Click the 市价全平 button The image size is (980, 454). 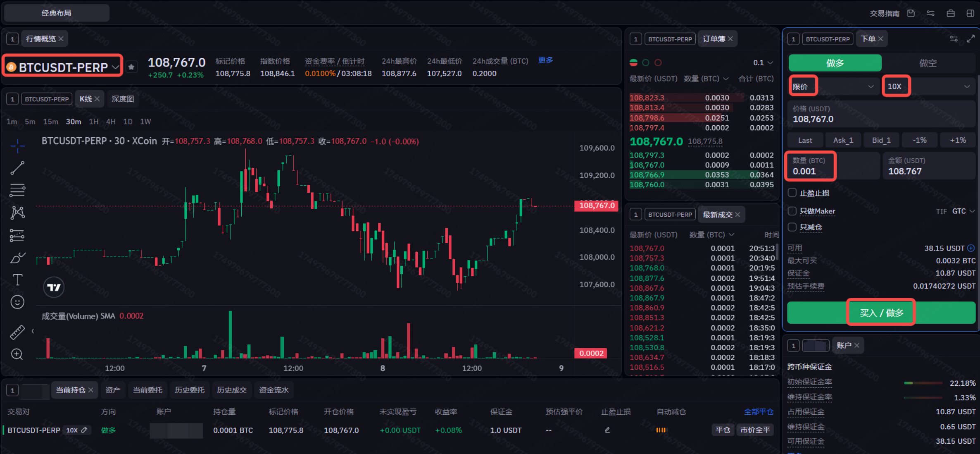click(x=755, y=430)
